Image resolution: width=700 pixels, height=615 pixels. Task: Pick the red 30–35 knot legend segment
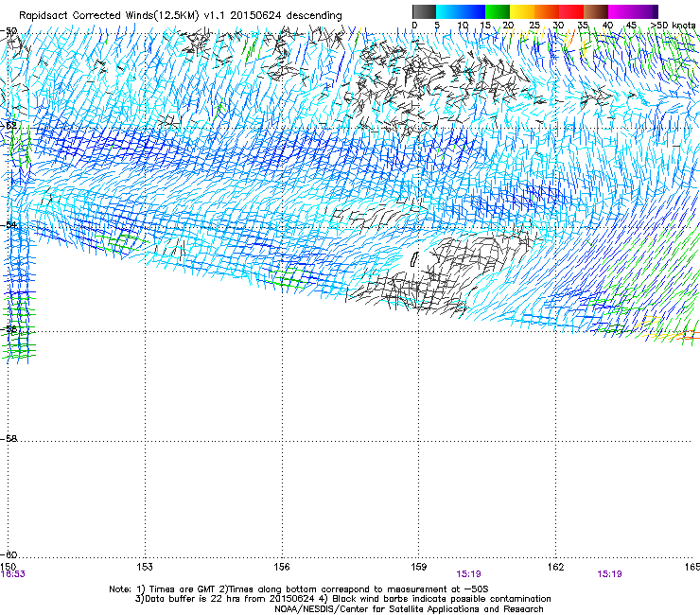point(571,11)
